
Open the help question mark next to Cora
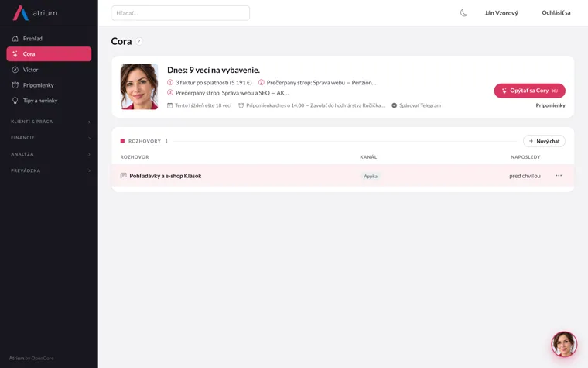139,41
